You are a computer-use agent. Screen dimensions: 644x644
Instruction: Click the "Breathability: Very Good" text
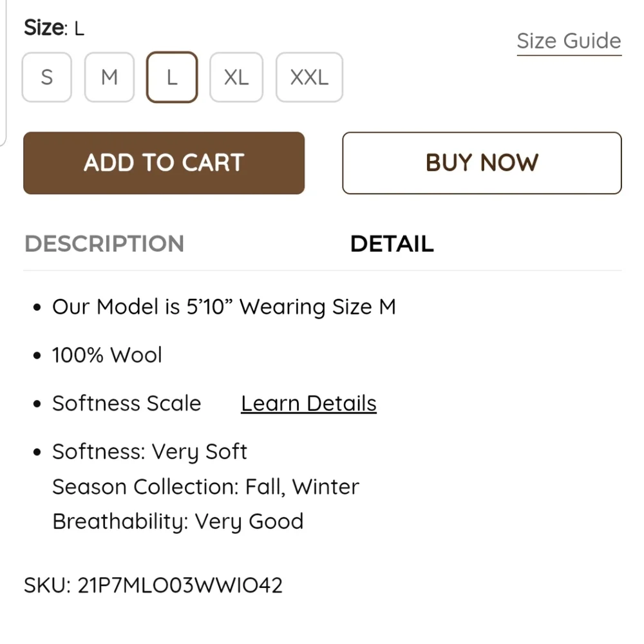coord(178,522)
